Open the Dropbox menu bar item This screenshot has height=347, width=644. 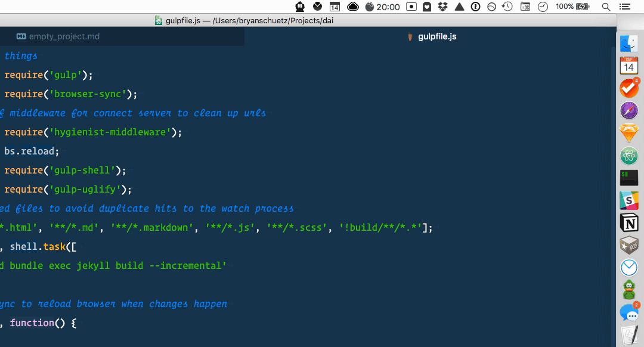click(x=442, y=7)
